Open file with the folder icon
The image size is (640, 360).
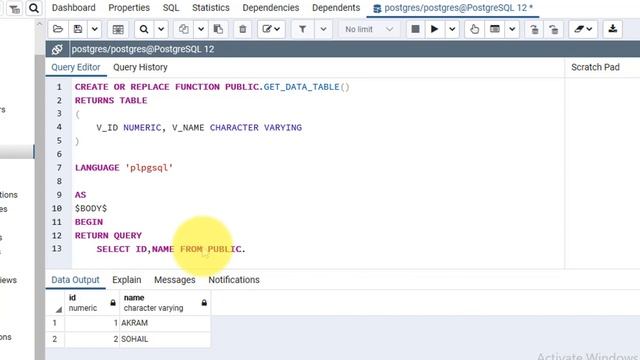pyautogui.click(x=58, y=29)
